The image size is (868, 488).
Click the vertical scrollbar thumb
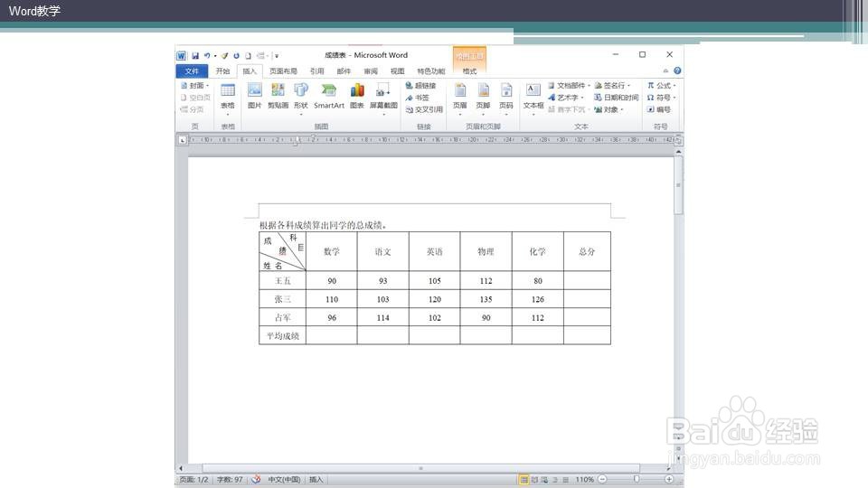point(678,186)
